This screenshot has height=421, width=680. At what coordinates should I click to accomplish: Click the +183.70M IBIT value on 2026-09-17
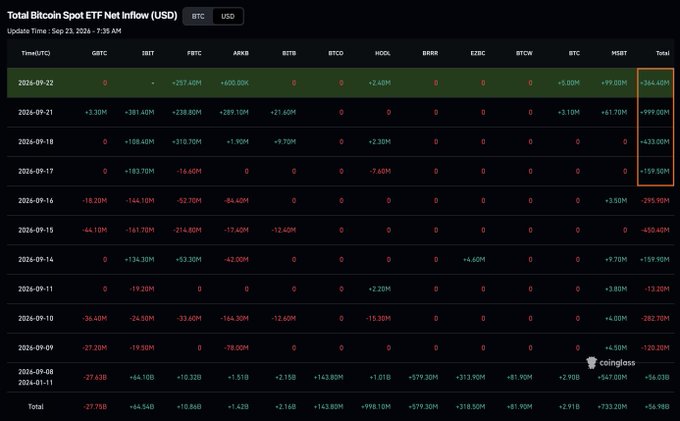139,171
